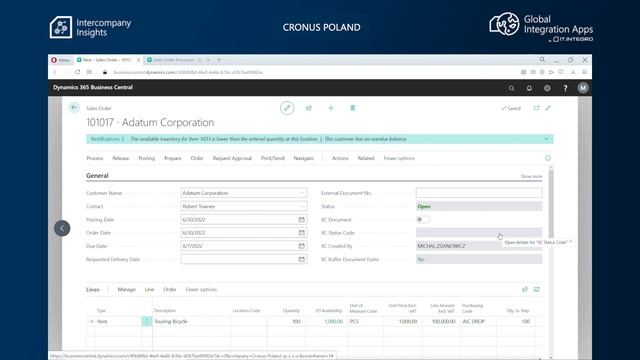Viewport: 640px width, 360px height.
Task: Open calendar for Requested Delivery Date
Action: point(301,259)
